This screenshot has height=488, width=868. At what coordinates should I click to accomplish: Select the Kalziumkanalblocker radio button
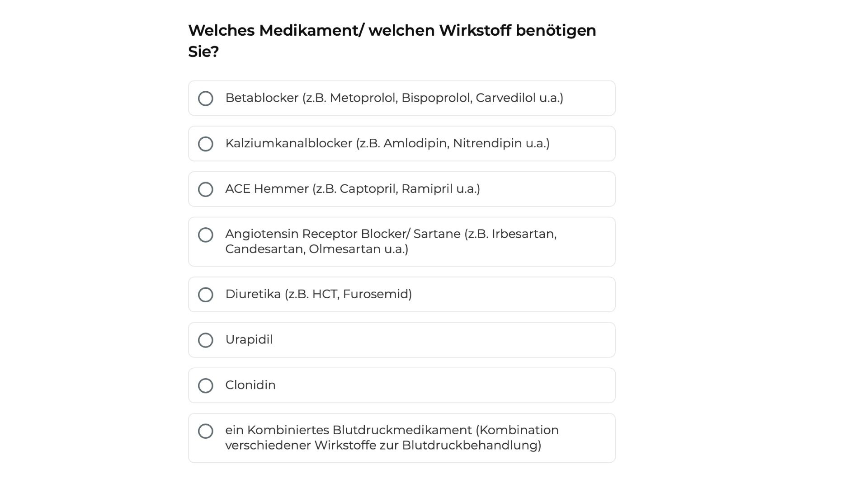coord(206,144)
